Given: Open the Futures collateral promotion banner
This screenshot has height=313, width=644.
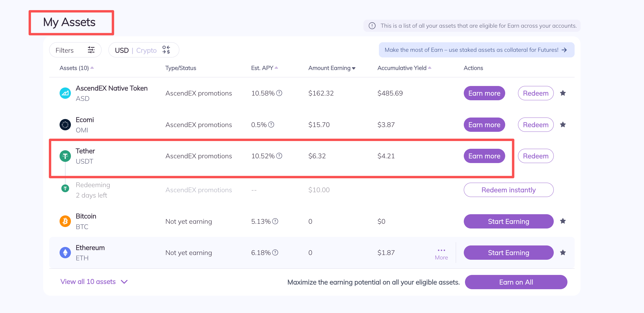Looking at the screenshot, I should click(476, 50).
